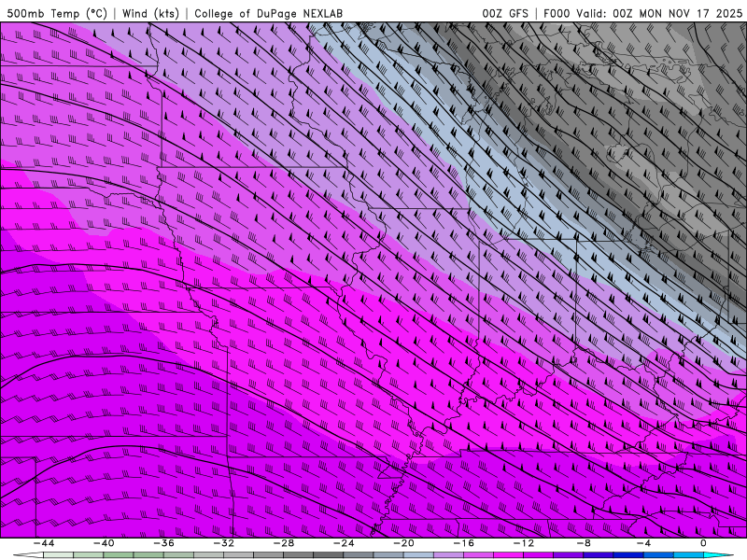Screen dimensions: 747x560
Task: Click the -16 legend value
Action: pyautogui.click(x=463, y=543)
